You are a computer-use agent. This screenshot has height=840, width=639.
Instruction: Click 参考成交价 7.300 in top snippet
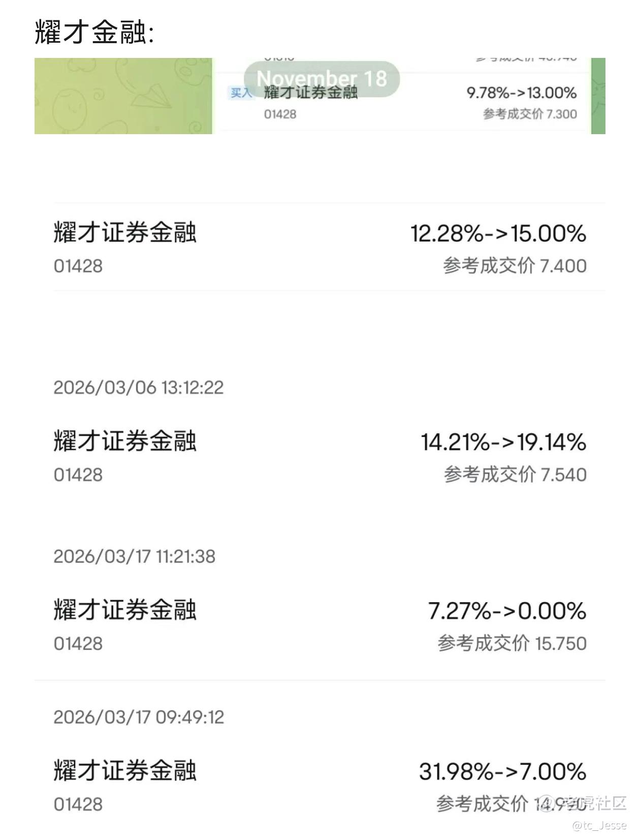(530, 114)
